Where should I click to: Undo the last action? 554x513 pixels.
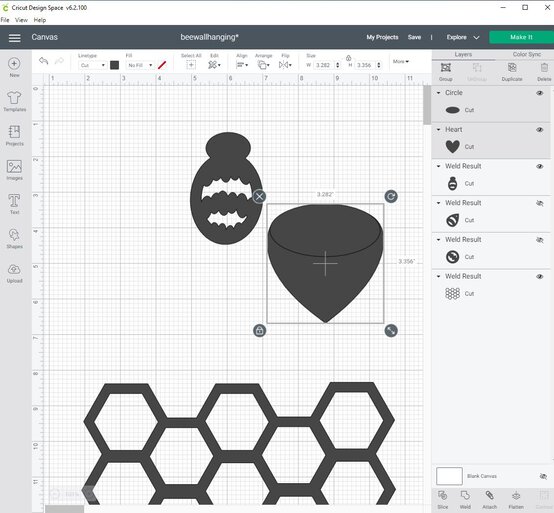click(43, 61)
